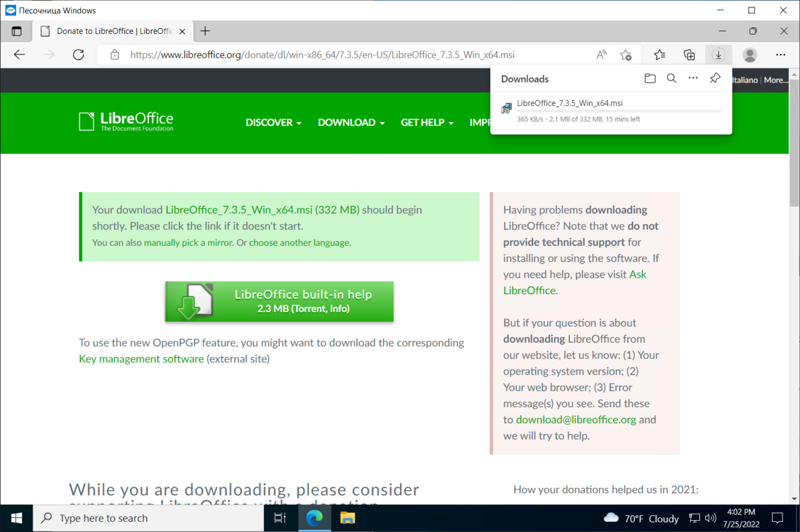Switch to the Donate to LibreOffice tab
This screenshot has width=800, height=532.
pyautogui.click(x=107, y=31)
